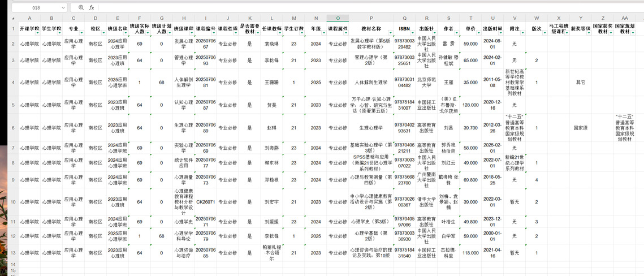
Task: Select the cell with teacher 王珊珊
Action: coord(272,83)
